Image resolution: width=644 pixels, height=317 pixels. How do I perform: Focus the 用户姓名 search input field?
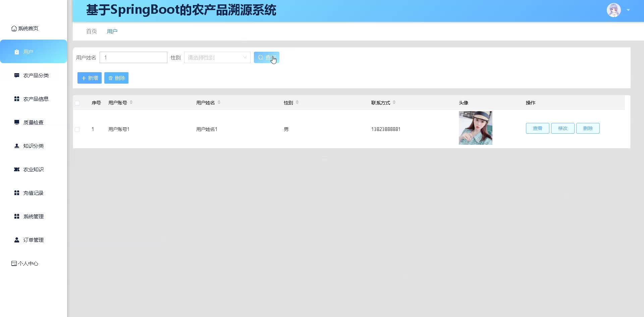[133, 57]
